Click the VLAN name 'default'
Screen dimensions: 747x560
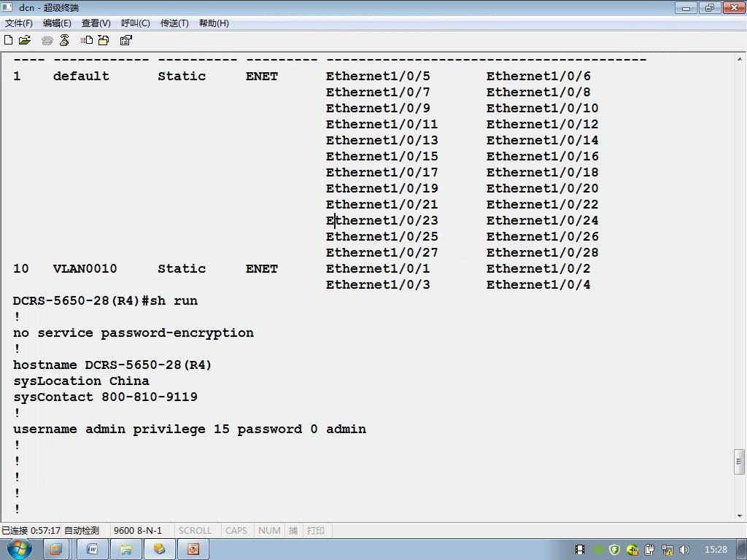81,76
